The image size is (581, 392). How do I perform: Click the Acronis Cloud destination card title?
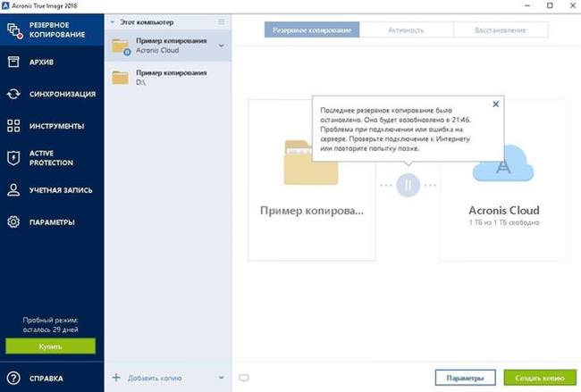point(504,210)
